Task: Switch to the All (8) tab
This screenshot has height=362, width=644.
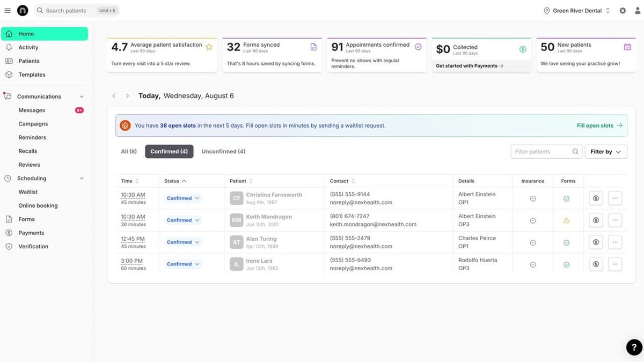Action: pyautogui.click(x=129, y=152)
